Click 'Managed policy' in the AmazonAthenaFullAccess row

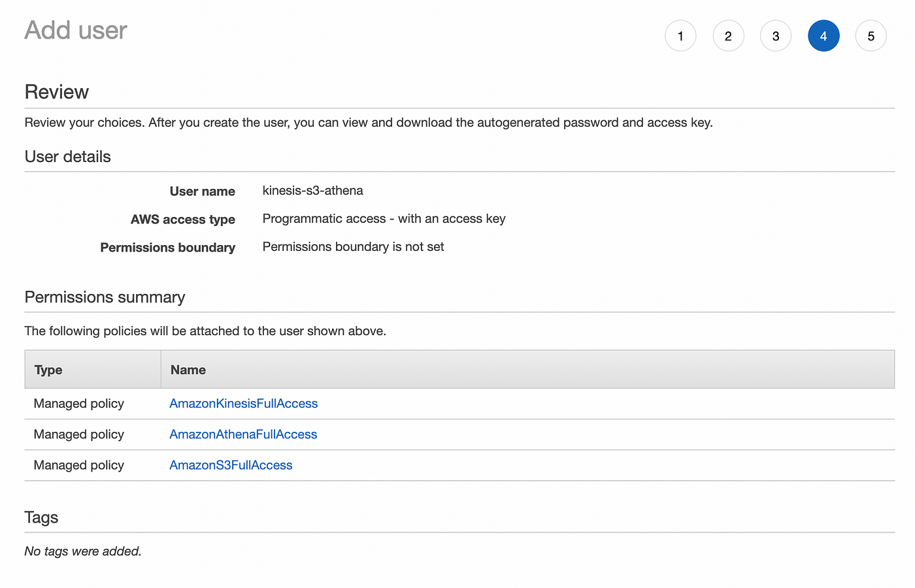coord(79,434)
